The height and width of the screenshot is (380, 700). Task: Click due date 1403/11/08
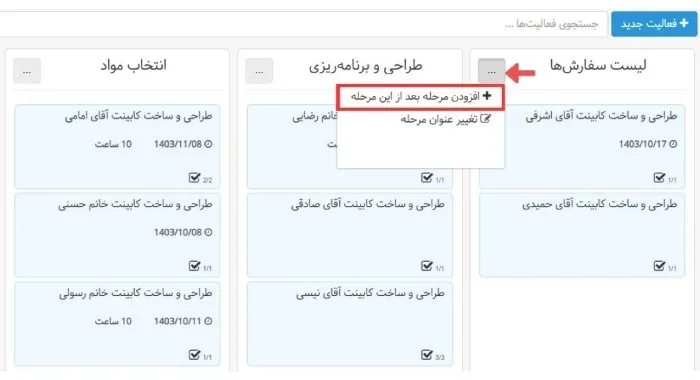pos(178,144)
